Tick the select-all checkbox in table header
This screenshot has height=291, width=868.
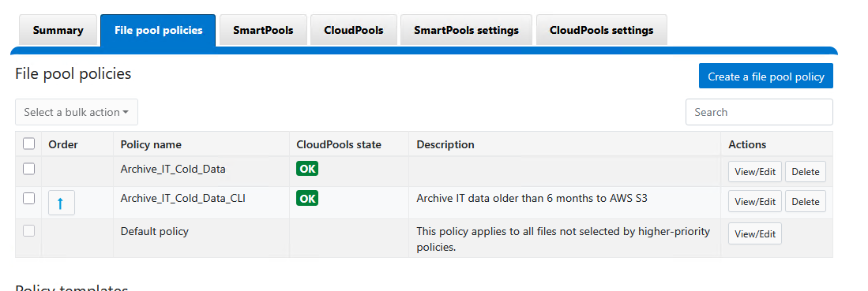(x=28, y=144)
